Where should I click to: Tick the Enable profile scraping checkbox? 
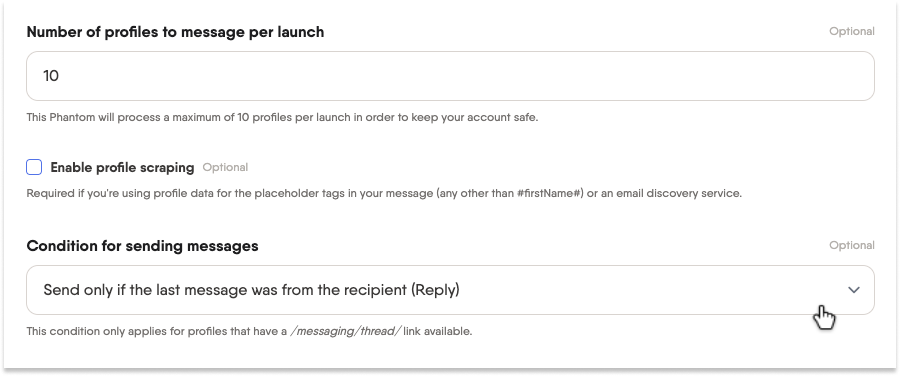click(x=34, y=167)
